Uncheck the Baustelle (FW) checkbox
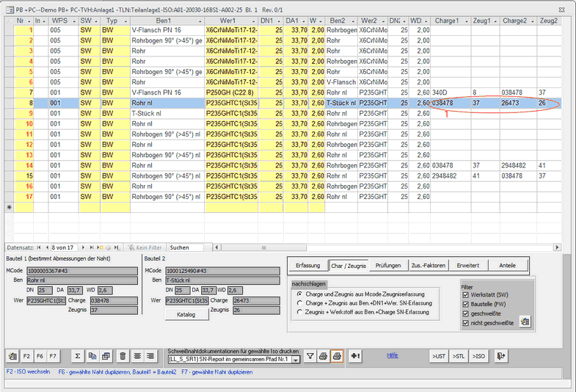Screen dimensions: 576x392 coord(466,304)
